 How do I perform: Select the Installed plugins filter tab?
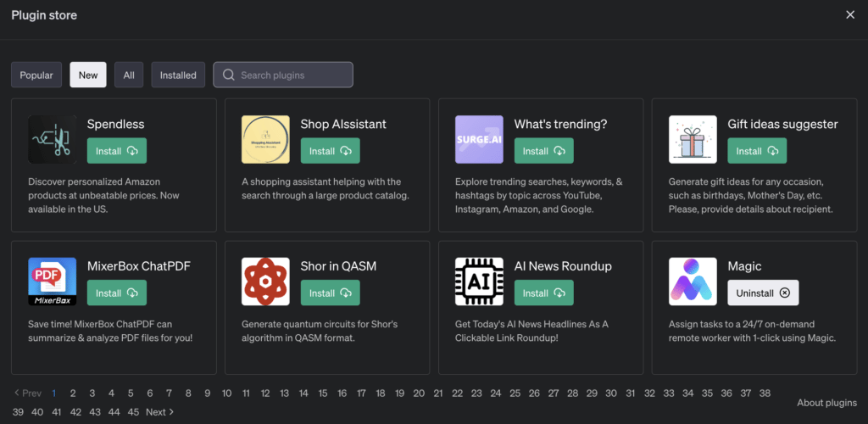[x=178, y=75]
